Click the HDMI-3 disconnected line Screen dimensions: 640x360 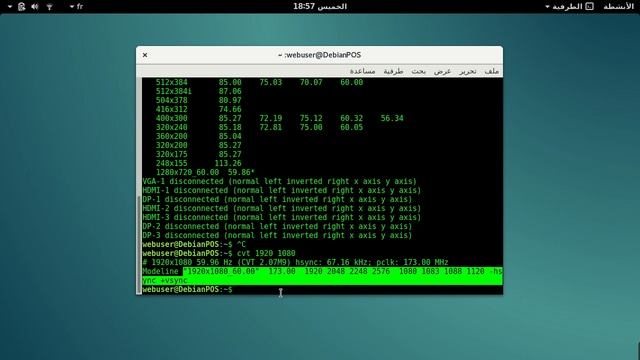click(282, 217)
